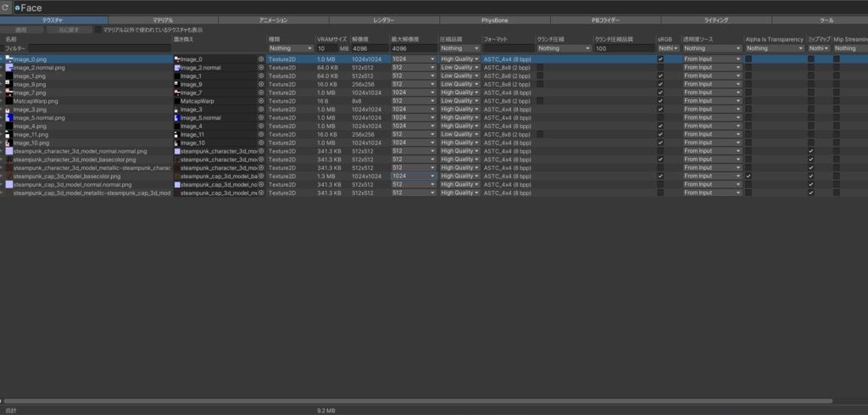The width and height of the screenshot is (868, 415).
Task: Open object picker for Image_11 replacement
Action: (261, 134)
